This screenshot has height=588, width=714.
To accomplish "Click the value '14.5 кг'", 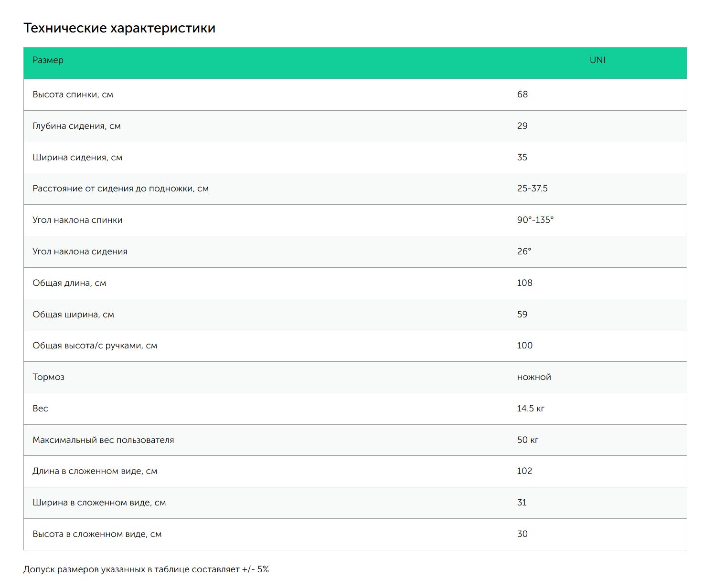I will click(531, 409).
